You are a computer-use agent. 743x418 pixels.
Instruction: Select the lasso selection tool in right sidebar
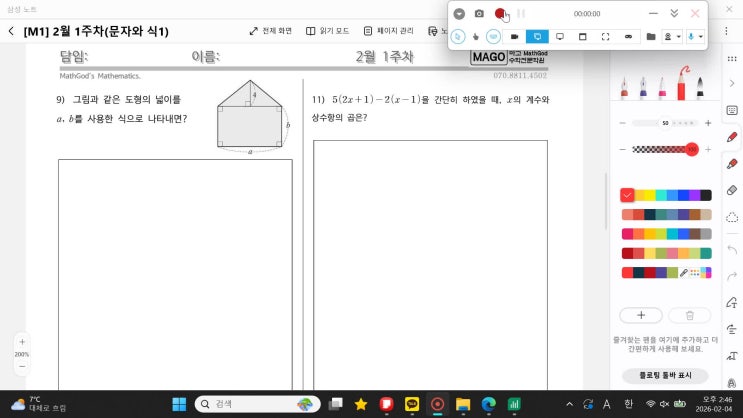coord(732,217)
